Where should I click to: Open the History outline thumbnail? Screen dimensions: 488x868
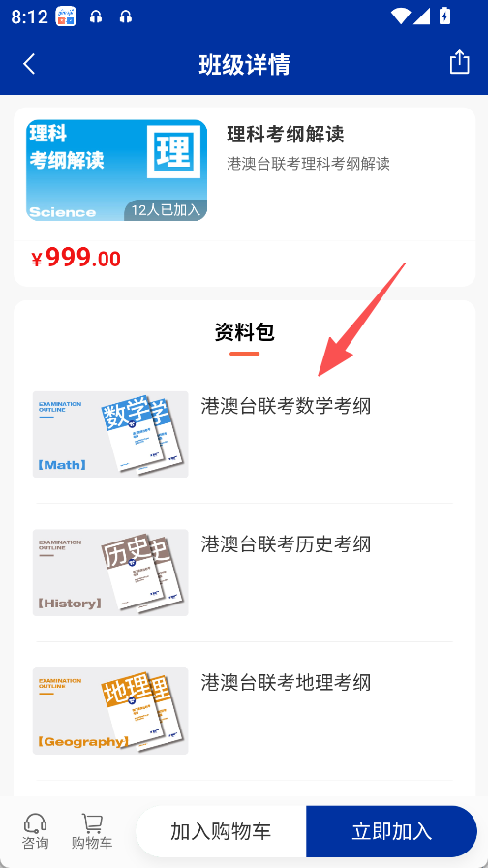pos(110,573)
